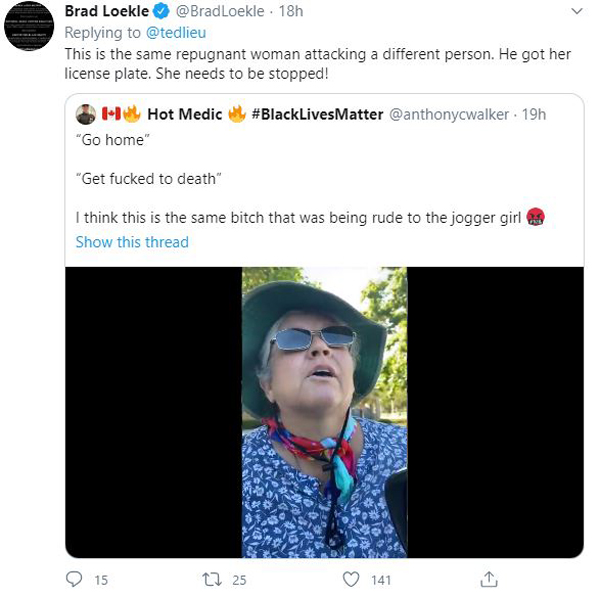The width and height of the screenshot is (600, 597).
Task: Click the reply count 15
Action: (101, 580)
